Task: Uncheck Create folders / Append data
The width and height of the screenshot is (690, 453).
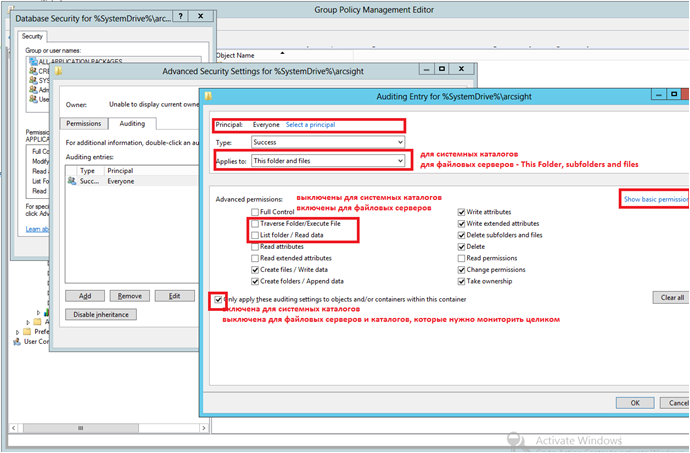Action: pyautogui.click(x=255, y=281)
